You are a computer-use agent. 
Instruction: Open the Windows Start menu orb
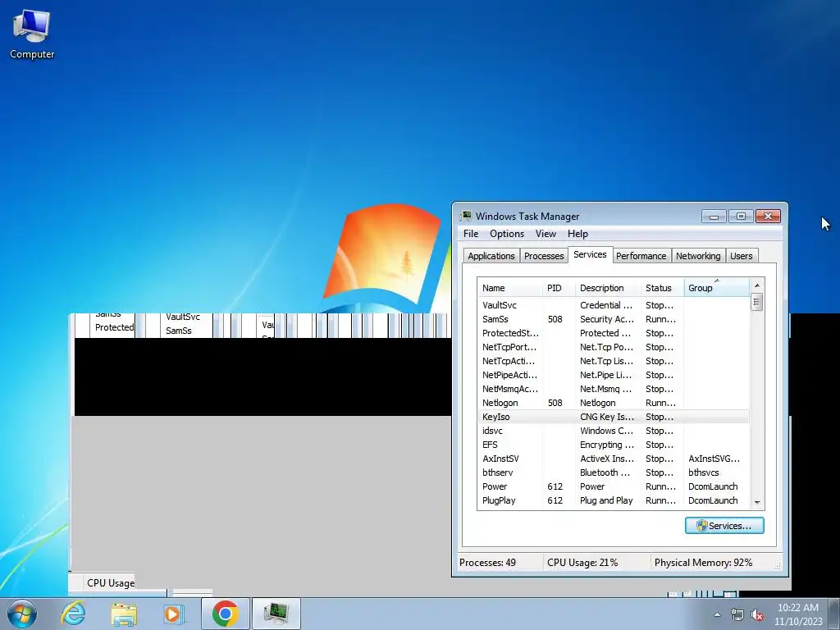(x=22, y=614)
